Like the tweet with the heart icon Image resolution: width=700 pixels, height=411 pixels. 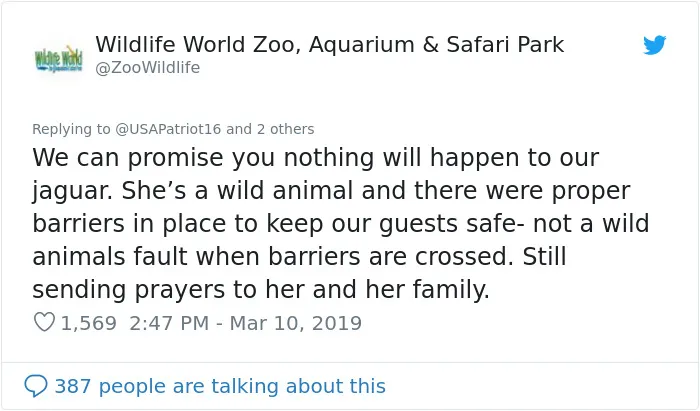click(44, 322)
